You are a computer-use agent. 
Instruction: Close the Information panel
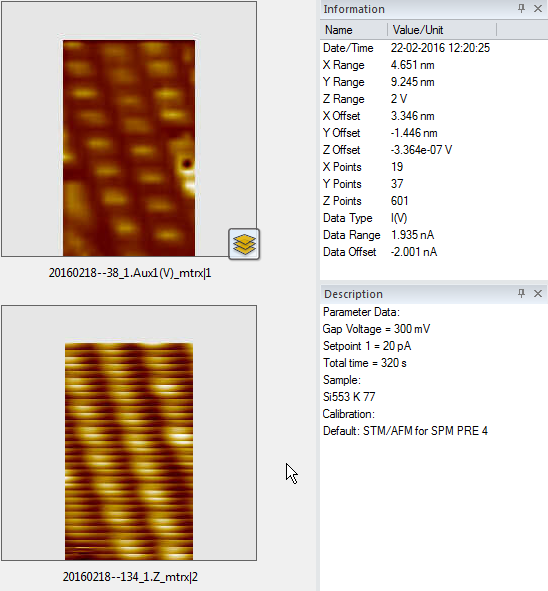click(538, 9)
